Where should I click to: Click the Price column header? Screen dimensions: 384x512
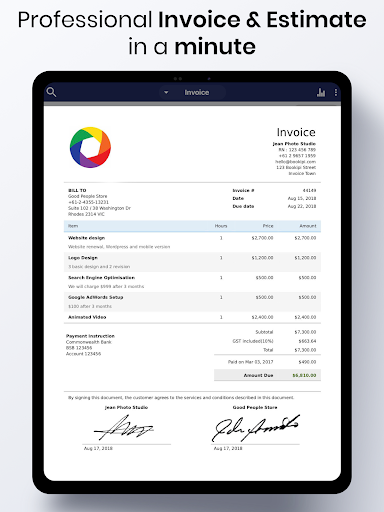tap(268, 226)
